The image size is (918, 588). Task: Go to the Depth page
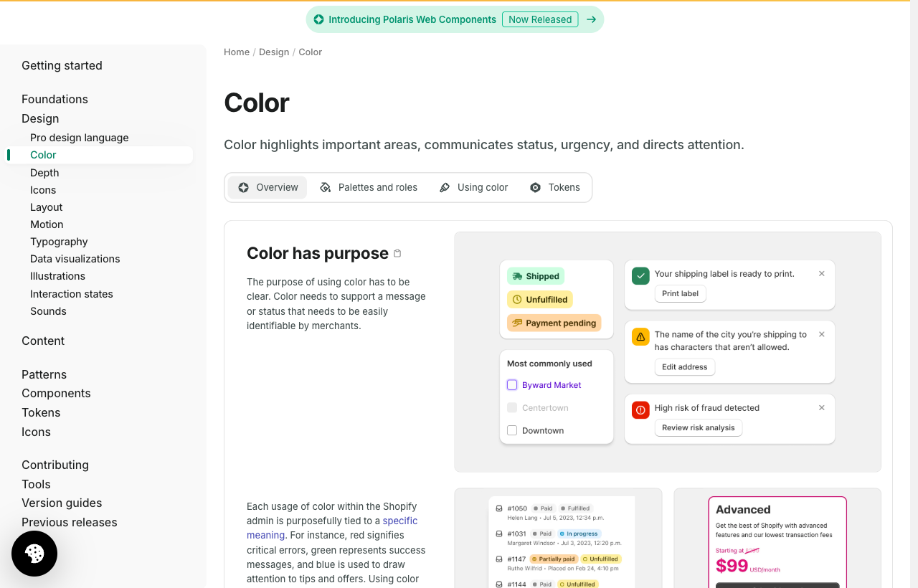click(44, 173)
